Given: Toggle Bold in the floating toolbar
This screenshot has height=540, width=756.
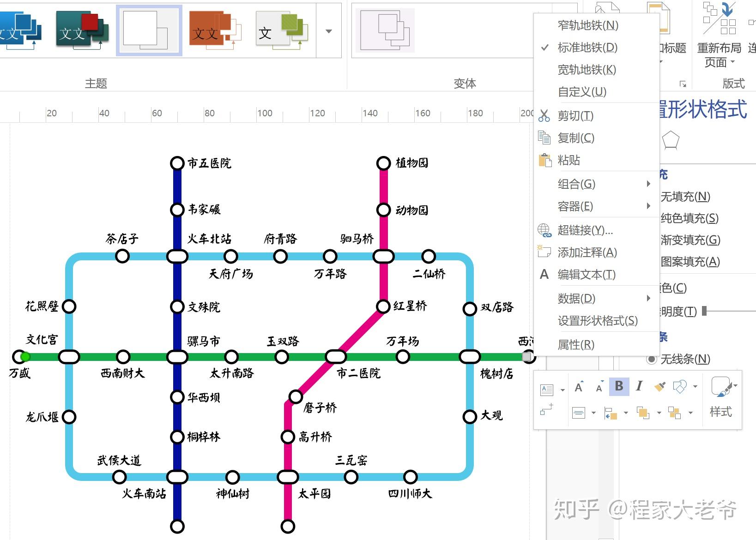Looking at the screenshot, I should [619, 386].
